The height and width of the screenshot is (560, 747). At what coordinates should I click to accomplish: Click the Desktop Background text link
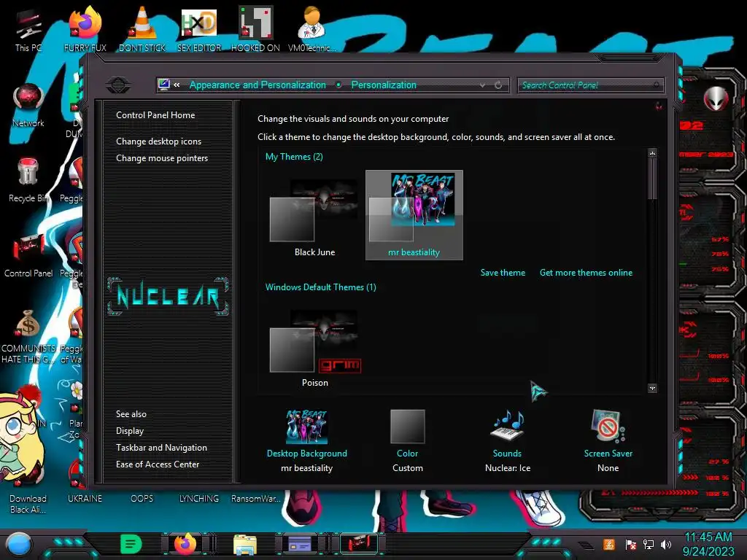pos(307,454)
